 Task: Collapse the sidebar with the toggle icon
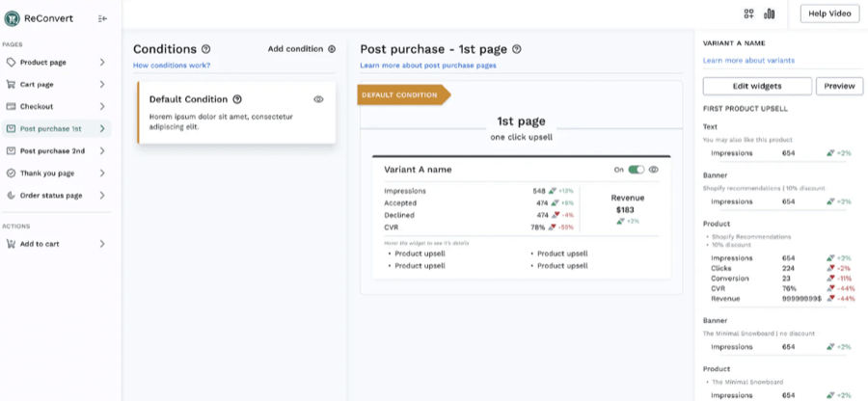(102, 19)
